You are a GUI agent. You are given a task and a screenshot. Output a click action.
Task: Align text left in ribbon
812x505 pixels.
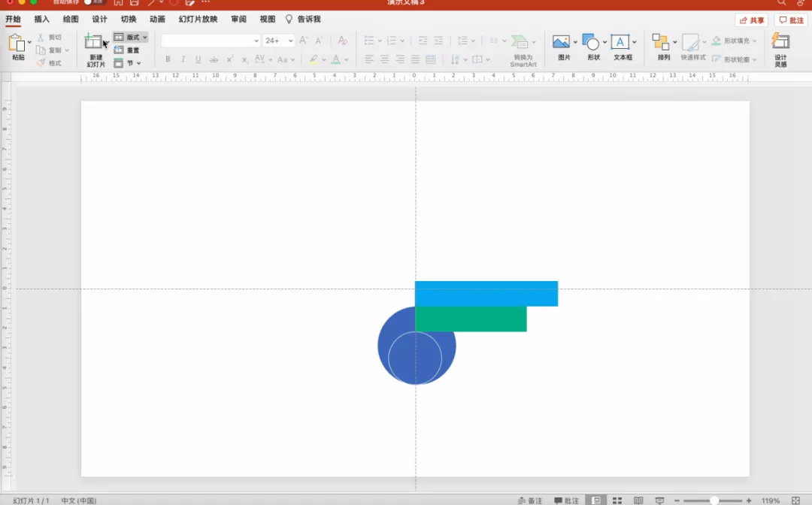(x=368, y=59)
